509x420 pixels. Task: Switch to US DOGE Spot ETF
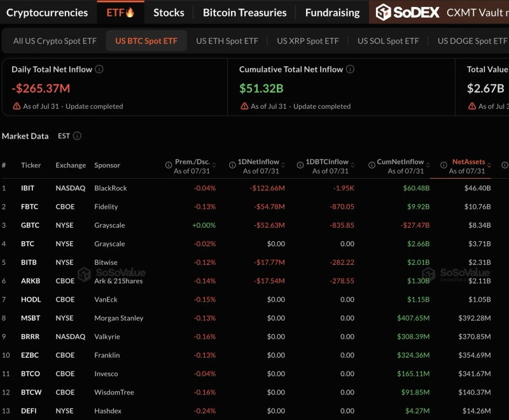point(472,41)
